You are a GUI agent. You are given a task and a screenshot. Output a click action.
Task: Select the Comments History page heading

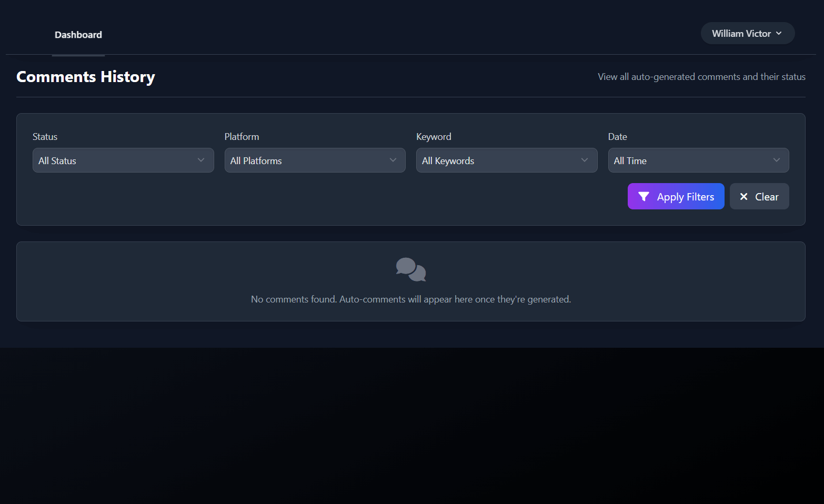coord(86,77)
